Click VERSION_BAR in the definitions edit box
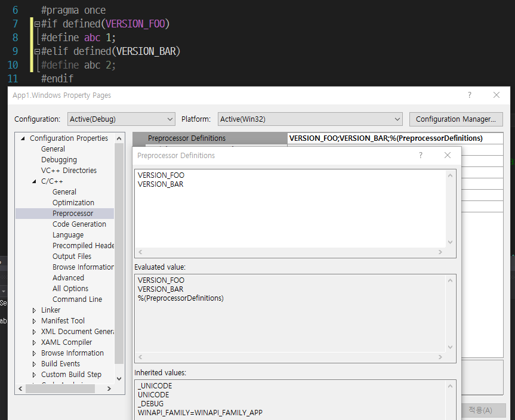This screenshot has height=420, width=515. [x=161, y=184]
